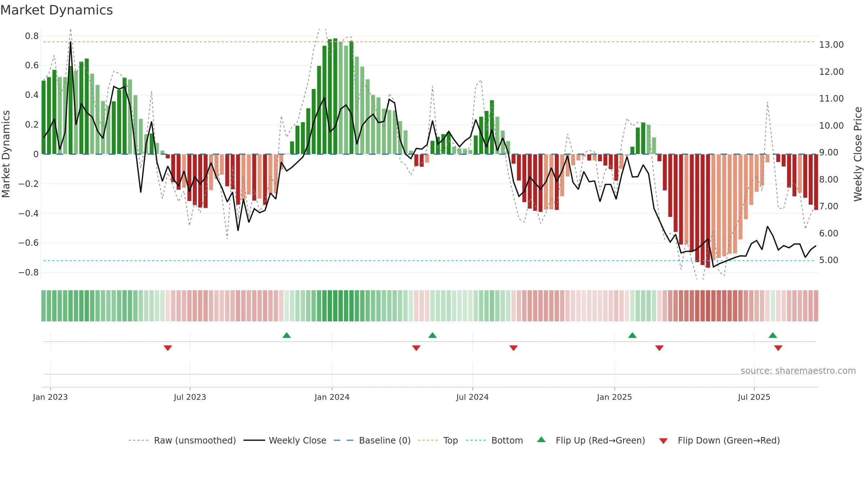Click the Jul 2025 x-axis label
This screenshot has width=868, height=488.
coord(754,397)
